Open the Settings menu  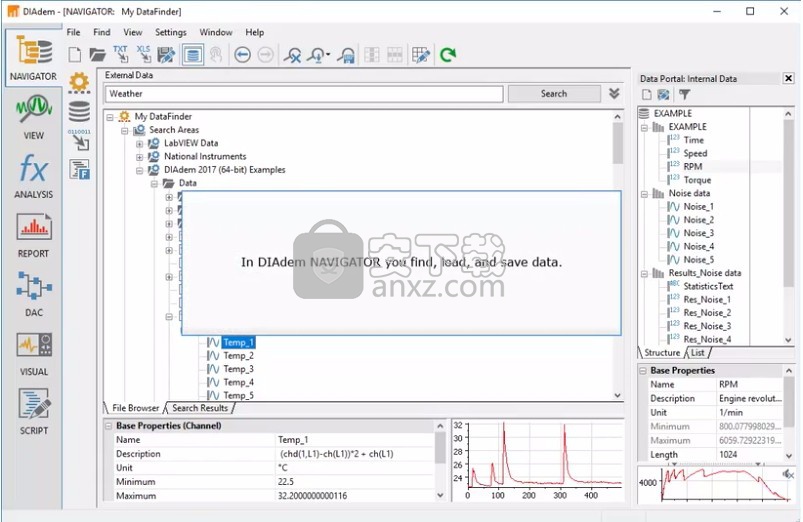(x=171, y=32)
